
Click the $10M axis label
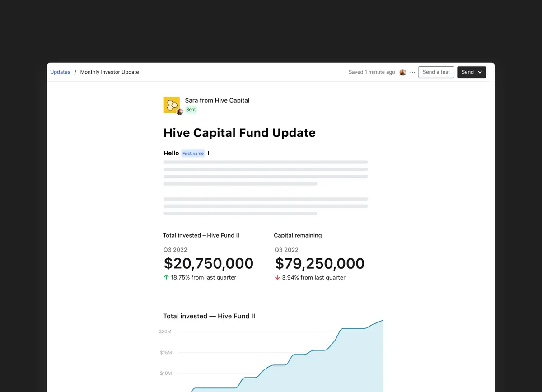point(166,373)
